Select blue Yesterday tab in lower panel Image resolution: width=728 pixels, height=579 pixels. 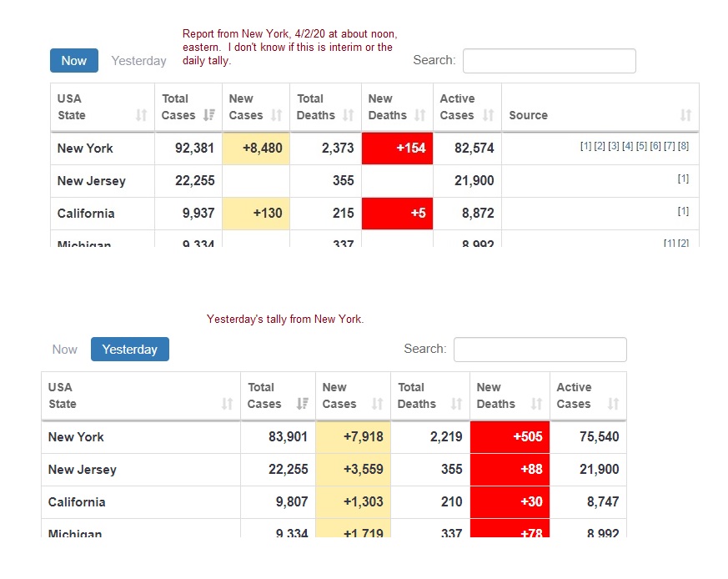(x=130, y=349)
